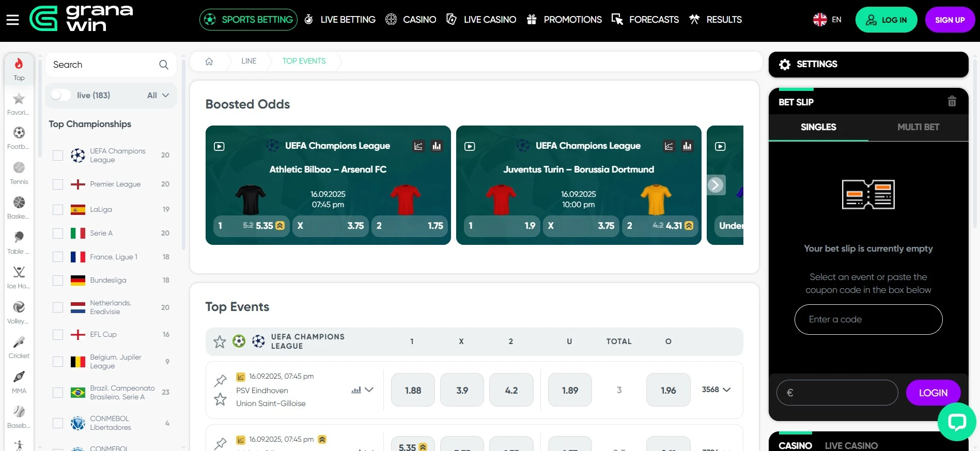This screenshot has width=980, height=451.
Task: Select the Top sports sidebar icon
Action: (x=19, y=69)
